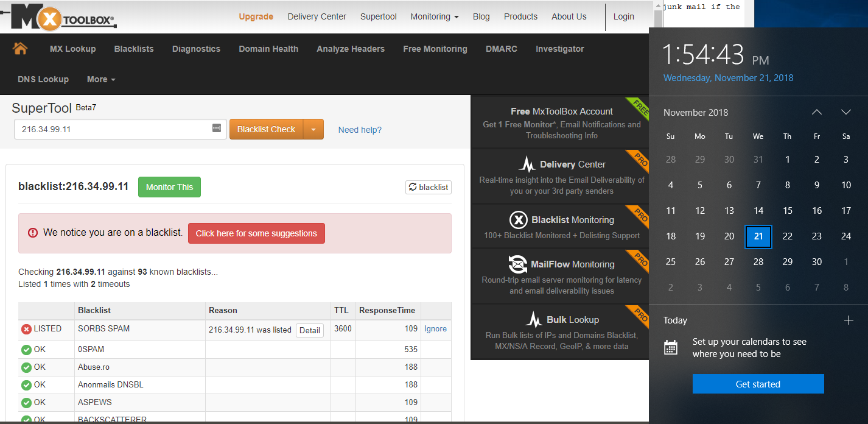
Task: Open DNS Lookup tab
Action: [44, 79]
